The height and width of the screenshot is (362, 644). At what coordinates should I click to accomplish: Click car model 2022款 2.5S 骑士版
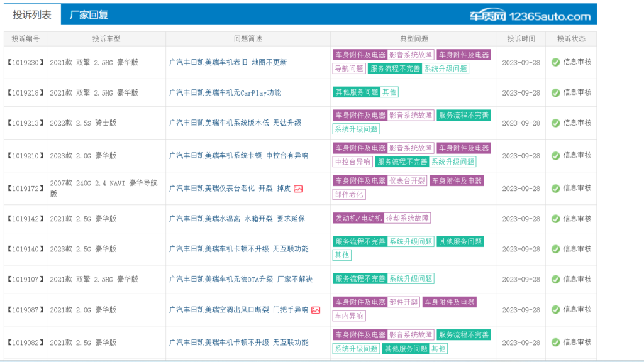click(x=83, y=123)
